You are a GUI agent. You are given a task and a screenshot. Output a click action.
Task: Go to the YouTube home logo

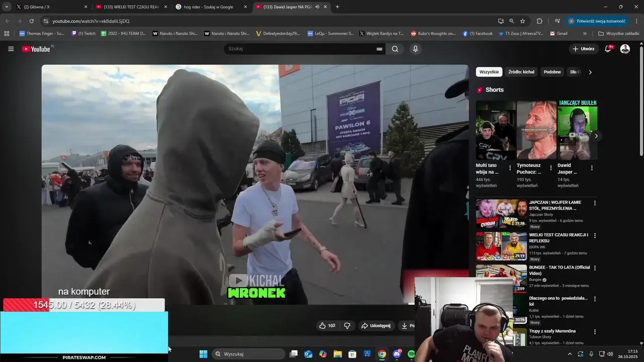click(x=36, y=49)
